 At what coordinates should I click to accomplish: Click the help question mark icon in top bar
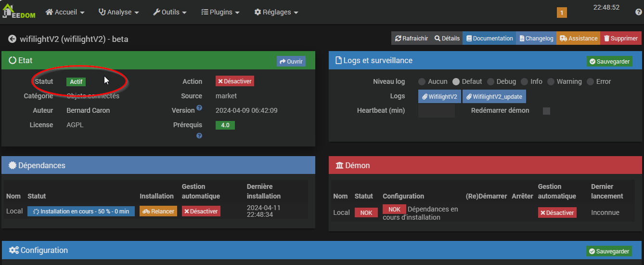pyautogui.click(x=639, y=12)
